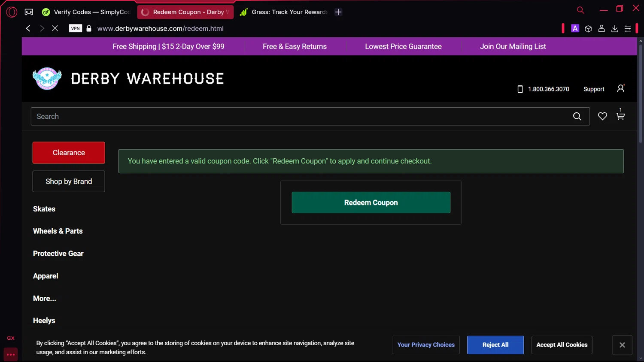Open the Support page

pos(594,89)
